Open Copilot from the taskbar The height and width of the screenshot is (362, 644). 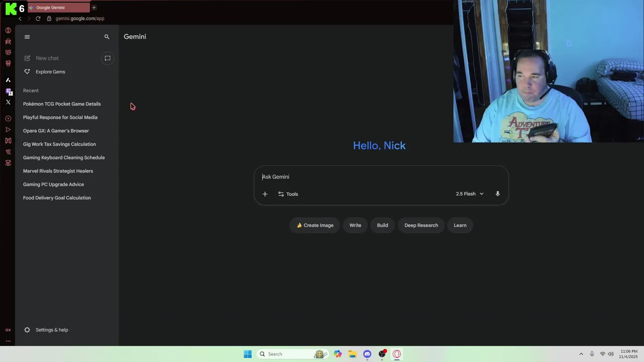(x=338, y=354)
